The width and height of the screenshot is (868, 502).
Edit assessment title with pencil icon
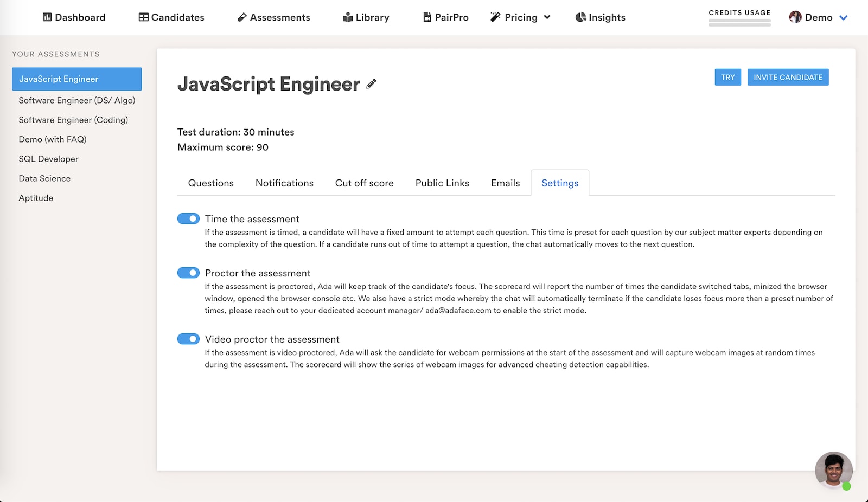click(x=371, y=84)
